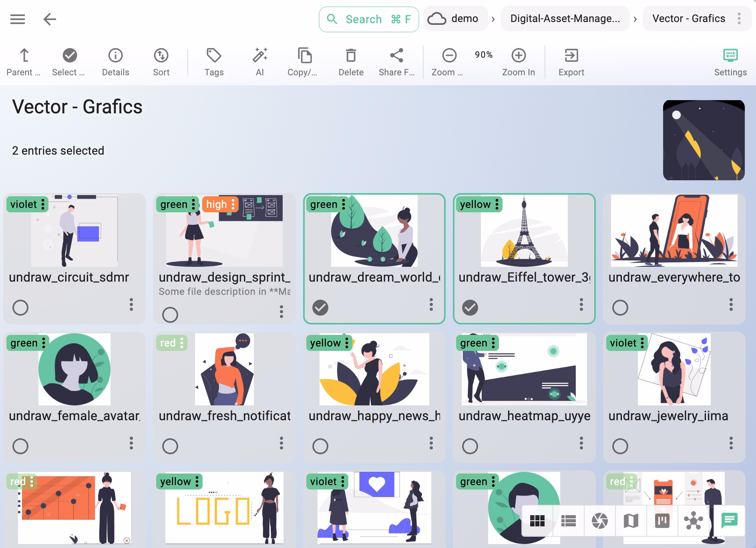Navigate to the demo breadcrumb
The height and width of the screenshot is (548, 756).
pos(456,18)
